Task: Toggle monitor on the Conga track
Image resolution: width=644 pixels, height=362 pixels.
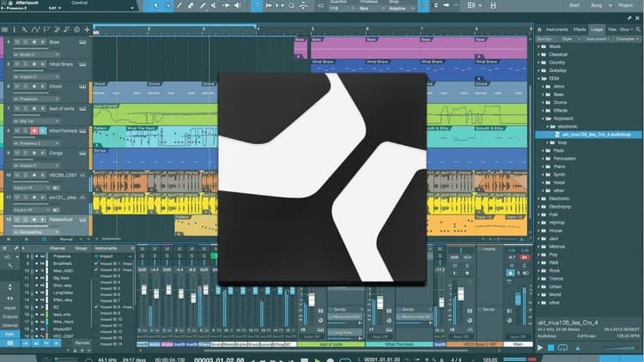Action: pyautogui.click(x=43, y=153)
